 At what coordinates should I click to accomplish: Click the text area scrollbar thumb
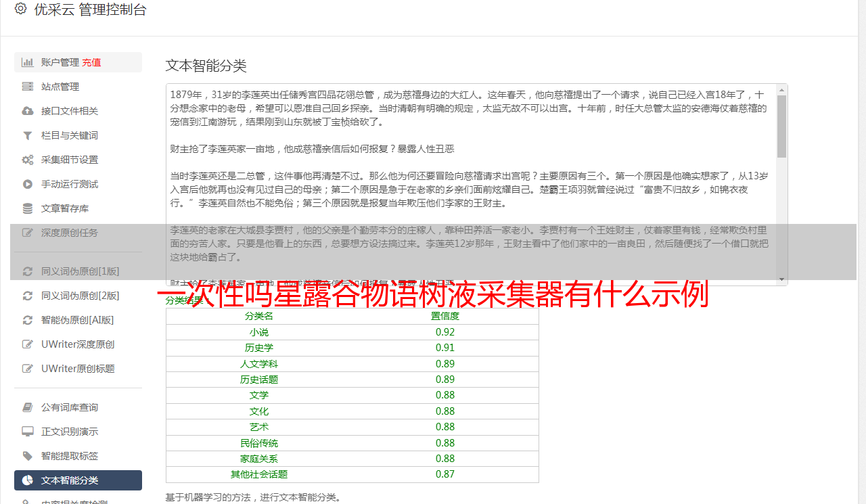782,126
